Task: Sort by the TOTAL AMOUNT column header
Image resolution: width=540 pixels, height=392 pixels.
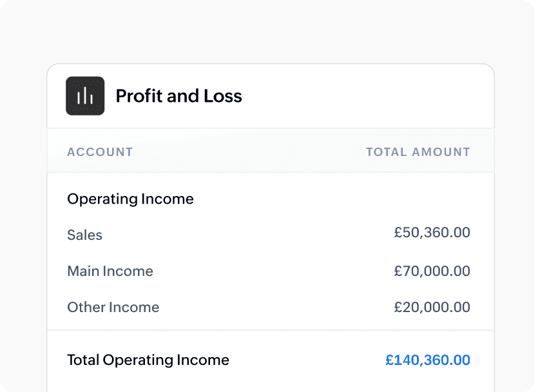Action: (418, 152)
